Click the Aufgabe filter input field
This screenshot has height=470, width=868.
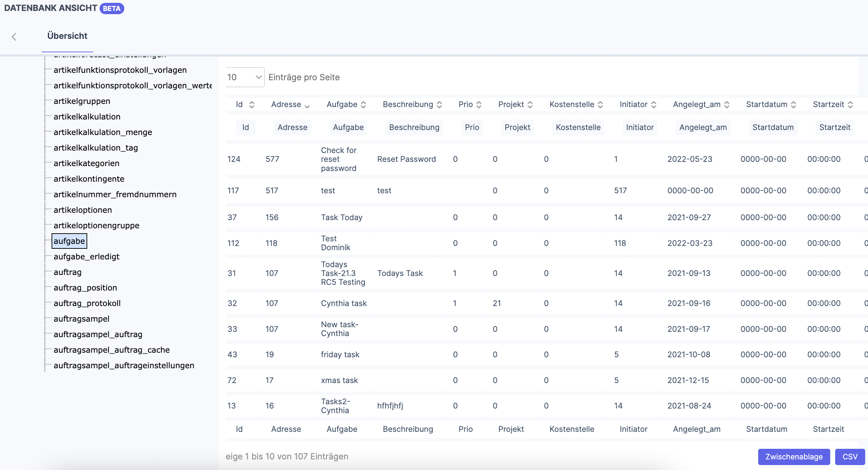click(x=348, y=127)
